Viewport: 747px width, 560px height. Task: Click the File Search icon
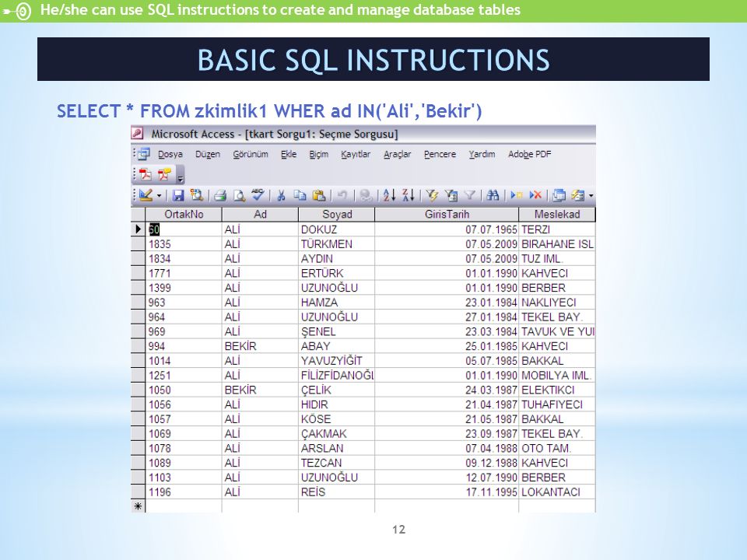pyautogui.click(x=196, y=195)
